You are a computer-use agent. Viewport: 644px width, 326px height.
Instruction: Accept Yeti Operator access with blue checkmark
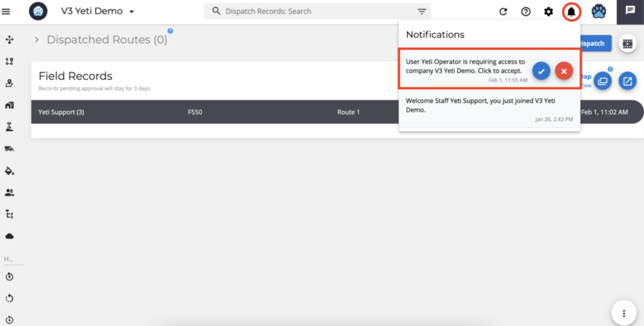coord(541,71)
